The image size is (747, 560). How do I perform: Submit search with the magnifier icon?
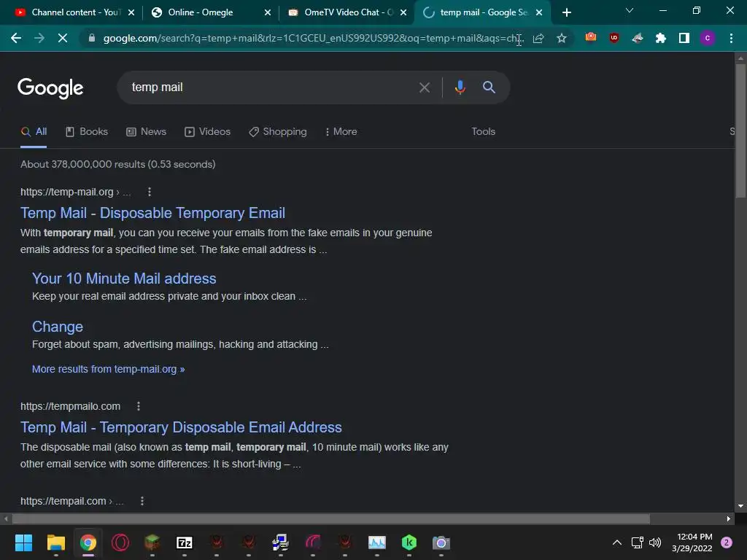pyautogui.click(x=489, y=87)
